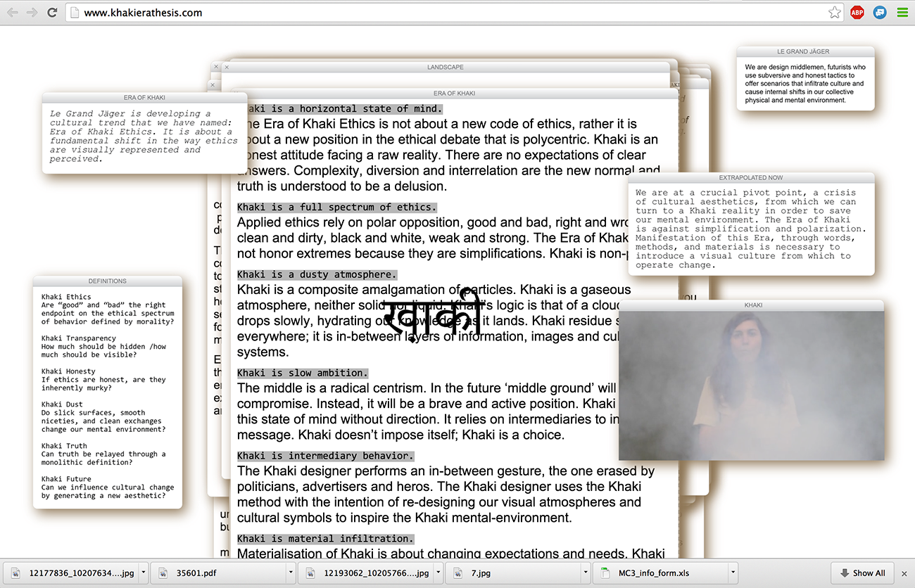Screen dimensions: 915x588
Task: Click the MC3_info_form.xls spreadsheet icon
Action: [605, 573]
